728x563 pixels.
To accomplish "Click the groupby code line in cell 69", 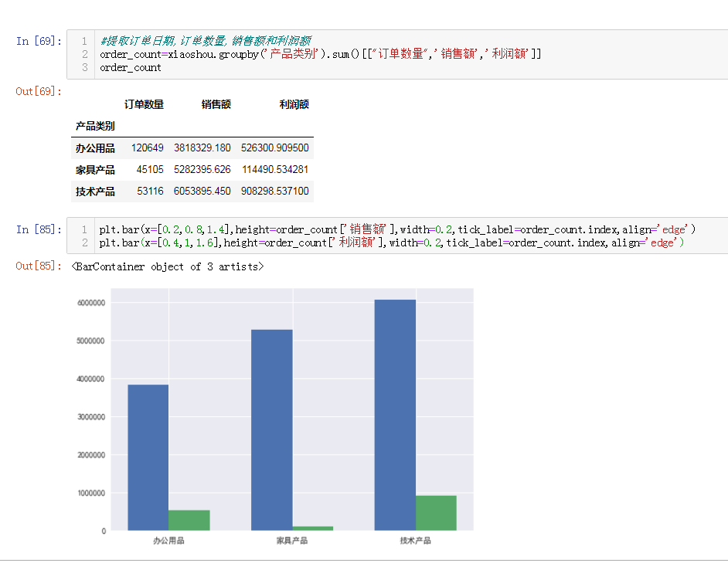I will (x=321, y=54).
